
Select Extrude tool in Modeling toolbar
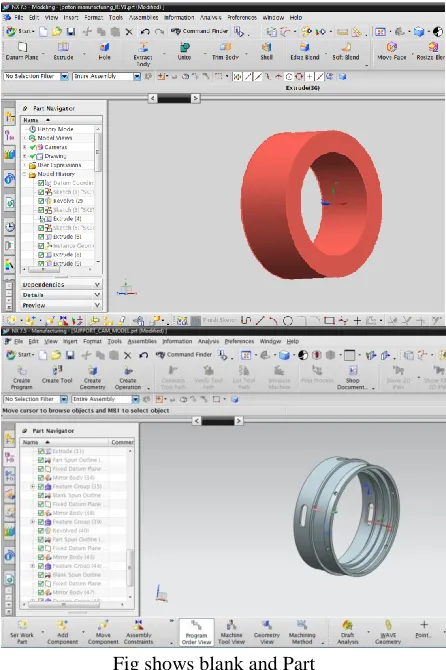click(63, 51)
